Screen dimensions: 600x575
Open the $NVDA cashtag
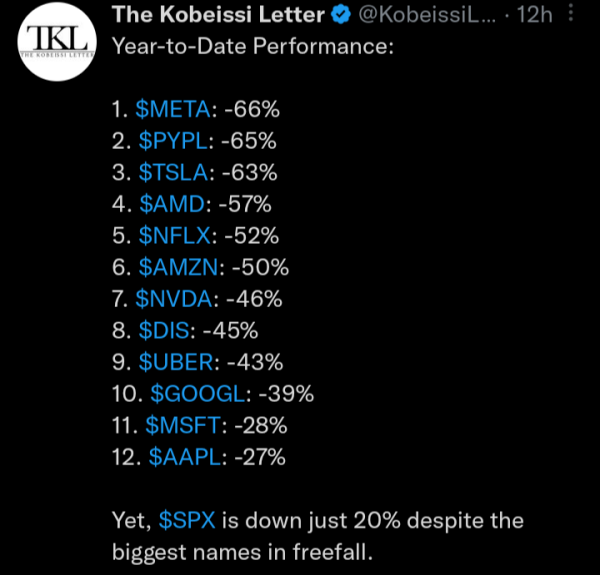(174, 299)
